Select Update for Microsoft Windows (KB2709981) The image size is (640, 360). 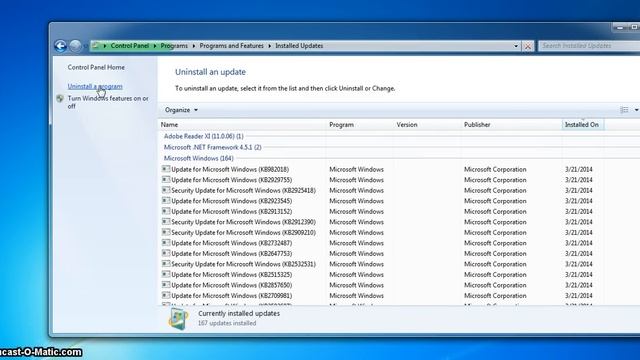point(232,296)
